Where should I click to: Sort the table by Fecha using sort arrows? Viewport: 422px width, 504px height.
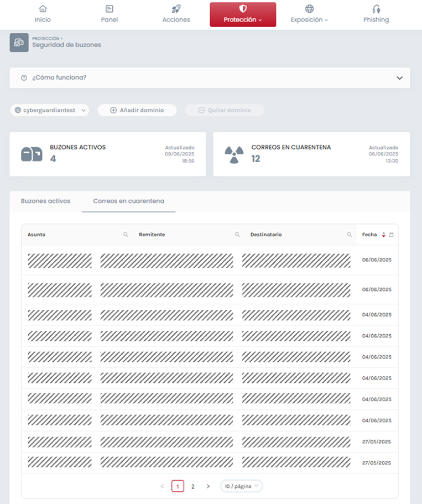click(383, 235)
